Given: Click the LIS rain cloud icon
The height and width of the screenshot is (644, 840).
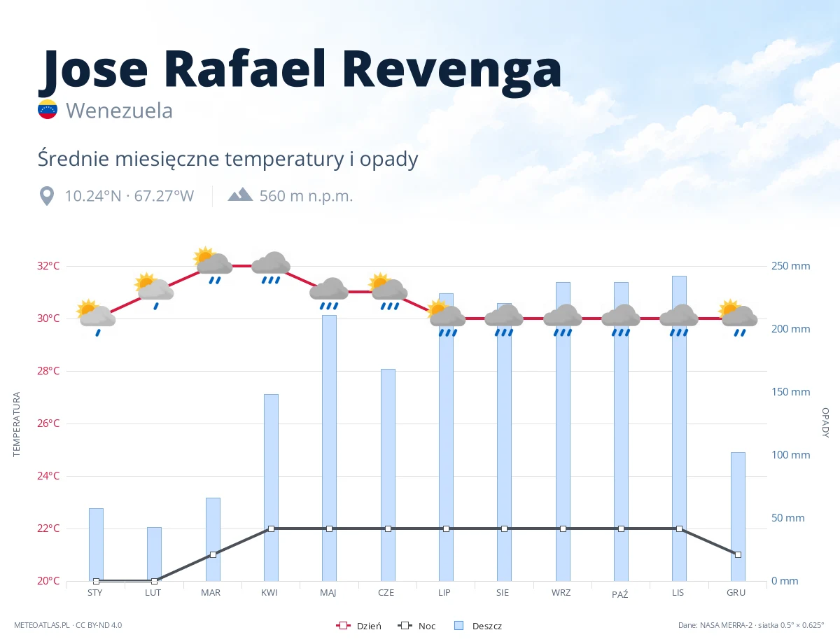Looking at the screenshot, I should point(679,320).
